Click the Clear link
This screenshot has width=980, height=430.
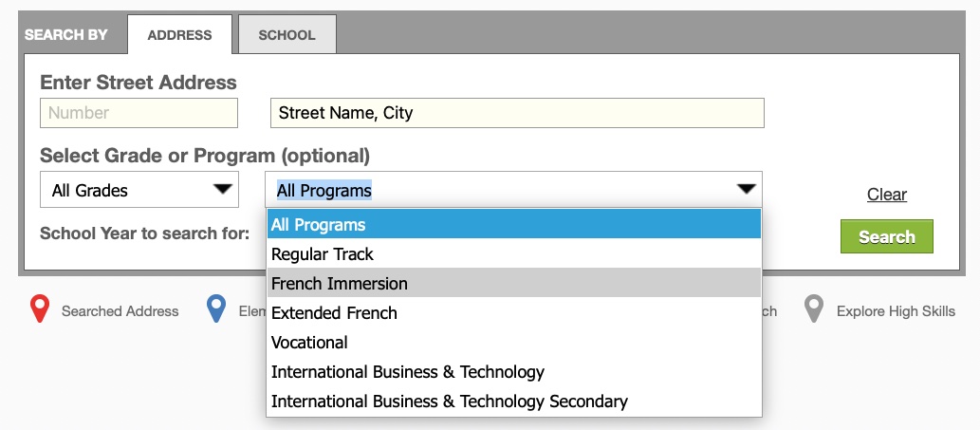pos(886,195)
